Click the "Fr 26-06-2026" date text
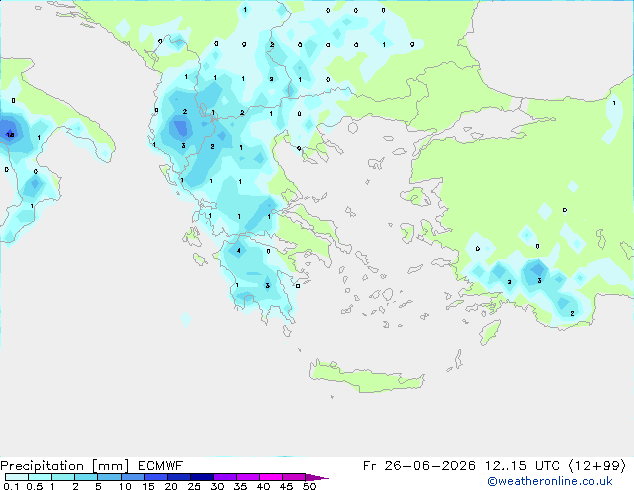 pos(419,466)
